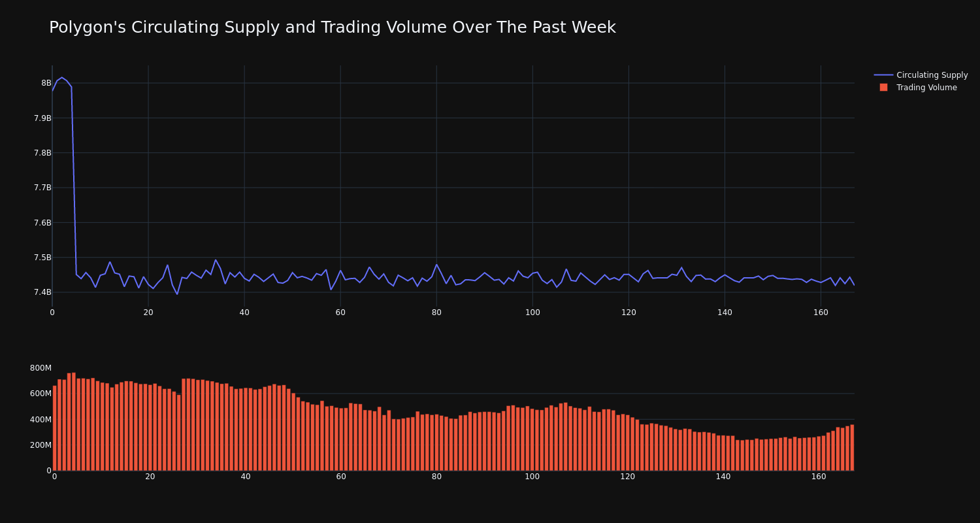The height and width of the screenshot is (523, 980).
Task: Click the 7.8B label on the supply axis
Action: point(42,153)
